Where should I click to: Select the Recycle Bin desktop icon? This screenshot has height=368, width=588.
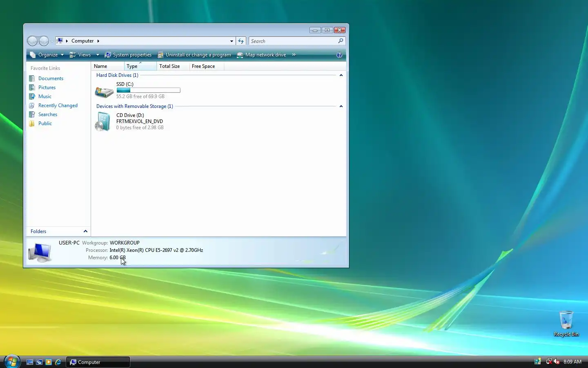pyautogui.click(x=566, y=324)
